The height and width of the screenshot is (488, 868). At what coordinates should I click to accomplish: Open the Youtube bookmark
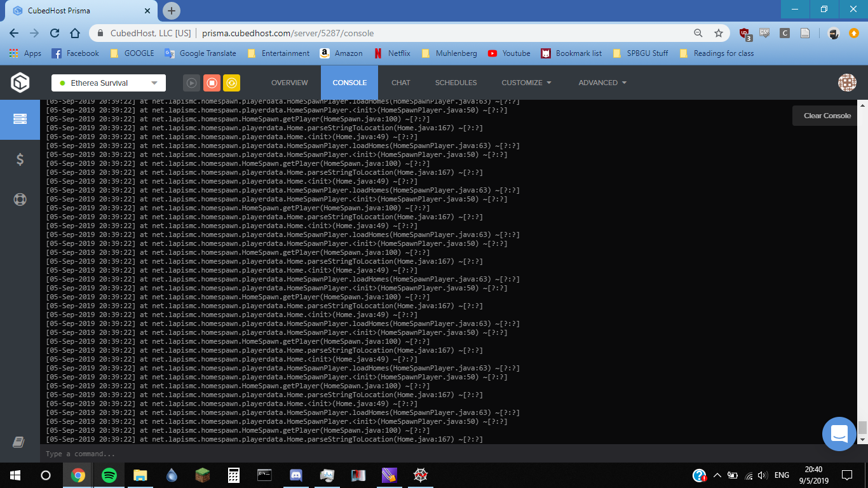click(x=508, y=53)
